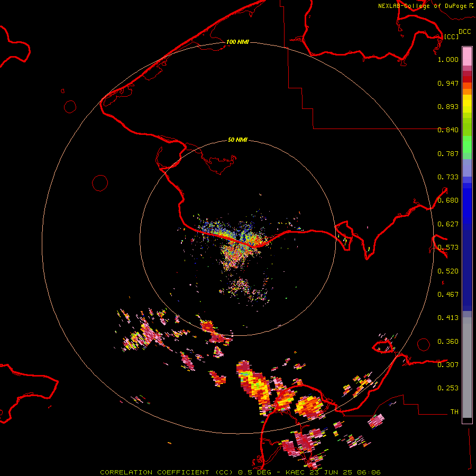The height and width of the screenshot is (476, 476).
Task: Pick the pink color bar segment beside 1.000
Action: (467, 57)
